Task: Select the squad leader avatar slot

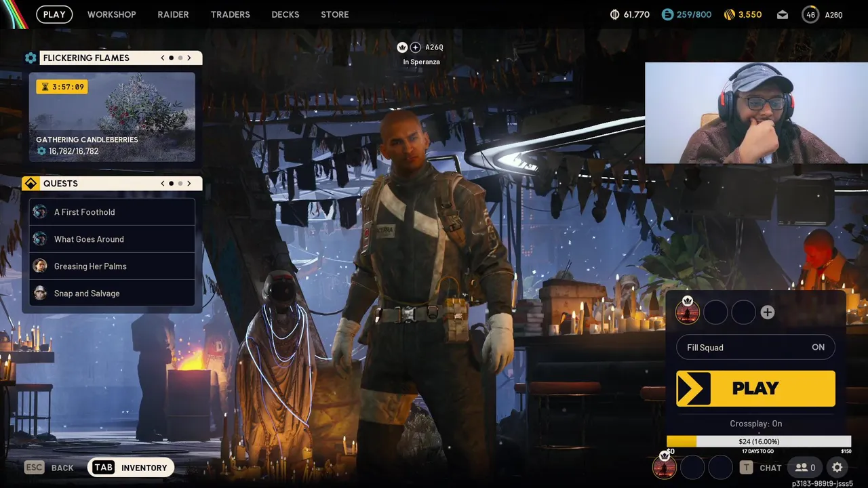Action: pos(688,312)
